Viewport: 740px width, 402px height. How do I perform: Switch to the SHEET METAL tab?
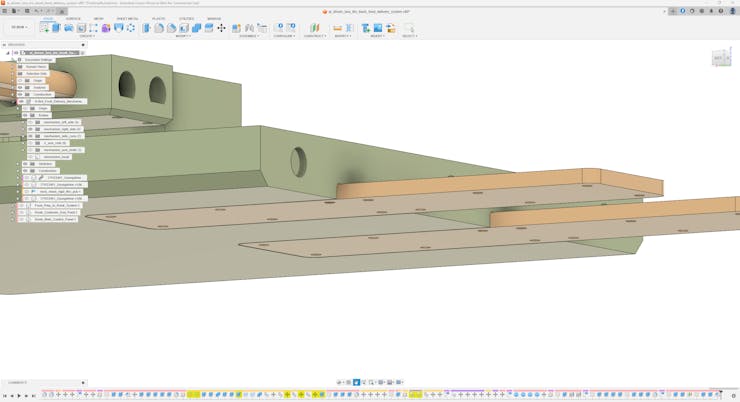point(128,18)
